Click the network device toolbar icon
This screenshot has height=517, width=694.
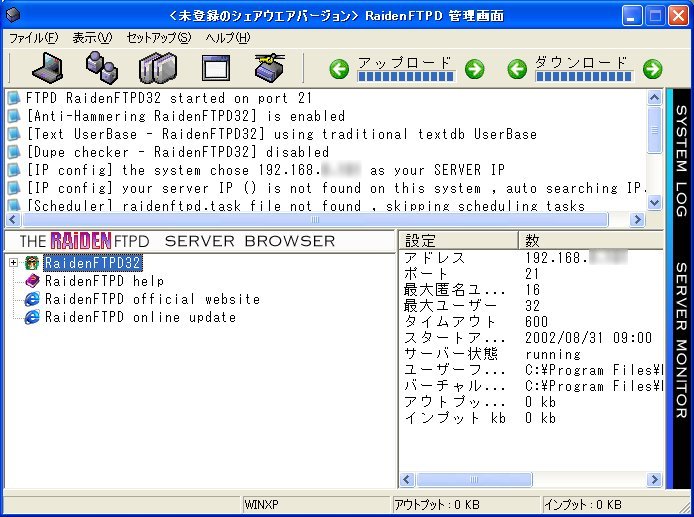point(270,68)
